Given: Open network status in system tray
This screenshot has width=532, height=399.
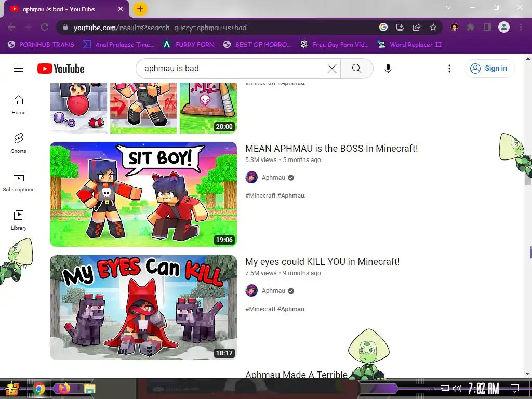Looking at the screenshot, I should coord(445,389).
